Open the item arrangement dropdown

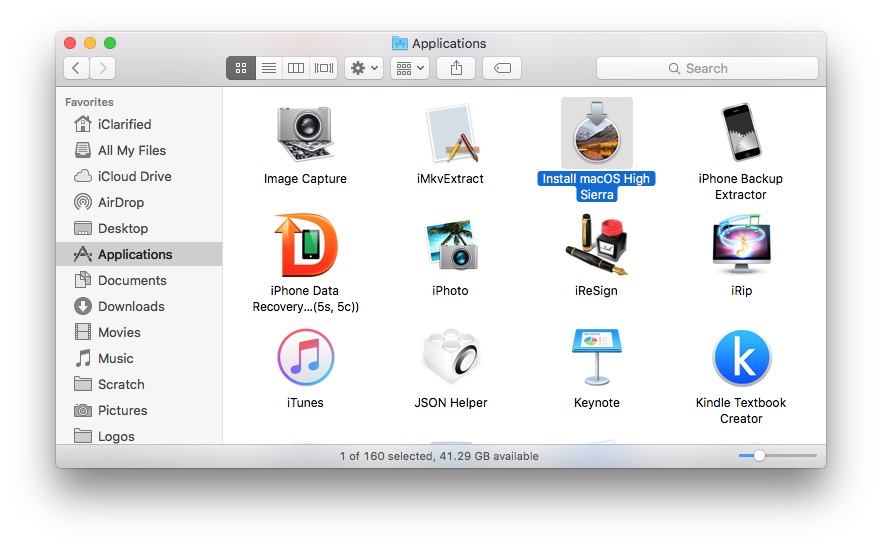tap(409, 68)
